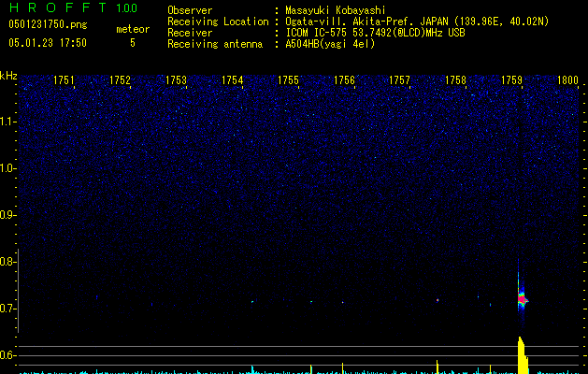Click the 0.8 kHz frequency axis label
This screenshot has height=374, width=588.
[7, 262]
